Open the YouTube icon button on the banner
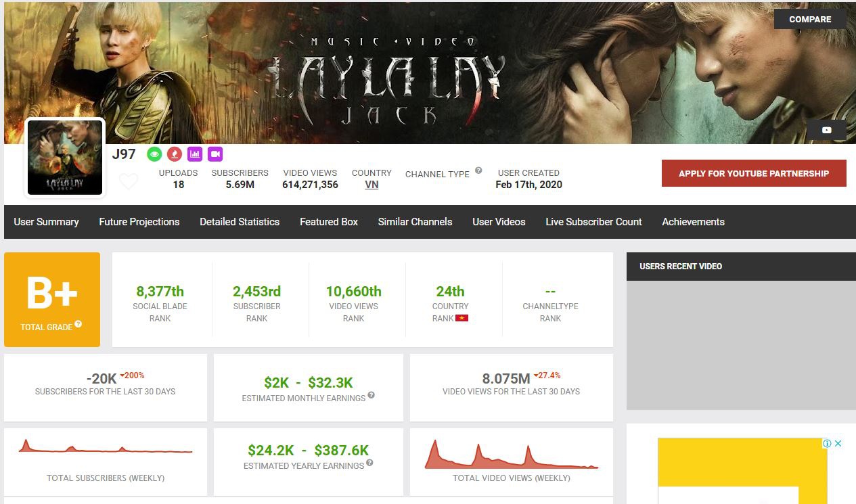Screen dimensions: 856x504 (x=826, y=130)
